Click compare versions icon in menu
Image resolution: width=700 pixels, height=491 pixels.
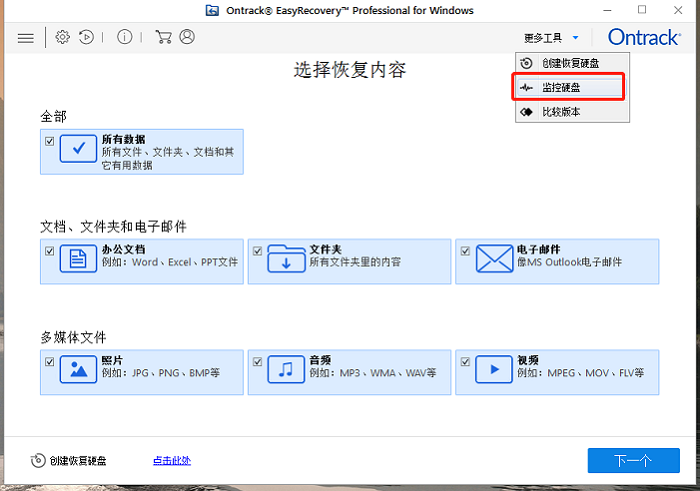[x=527, y=112]
